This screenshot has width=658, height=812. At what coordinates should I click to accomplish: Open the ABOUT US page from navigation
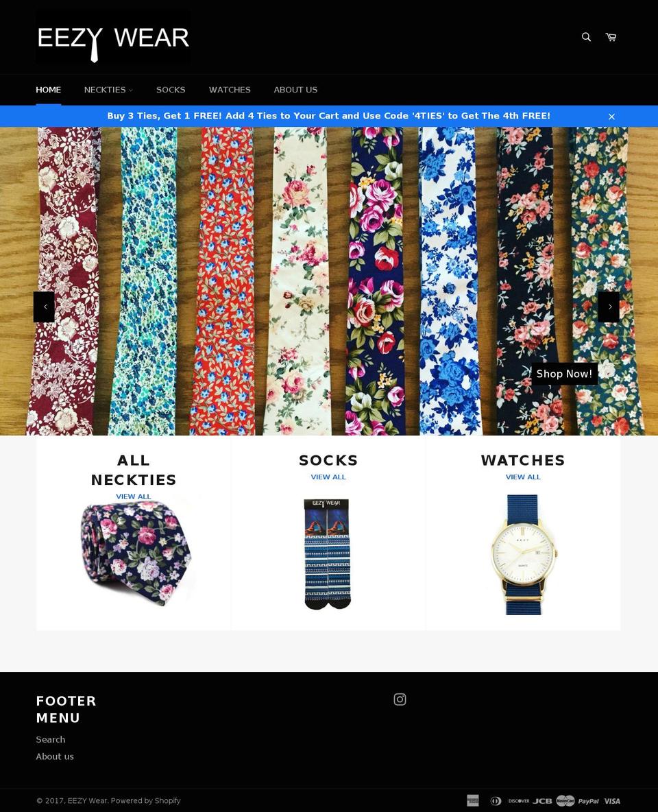coord(295,90)
